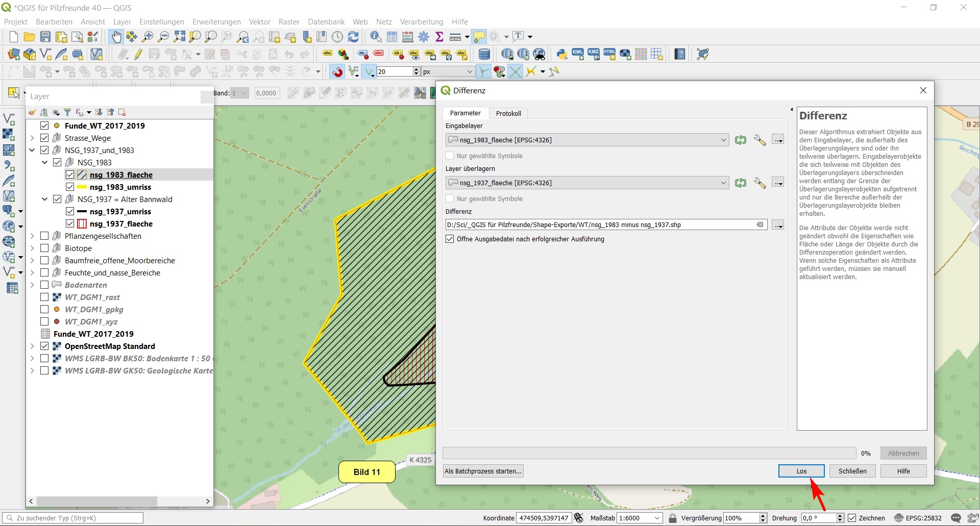Viewport: 980px width, 526px height.
Task: Enable the Biotope layer checkbox
Action: pyautogui.click(x=44, y=248)
